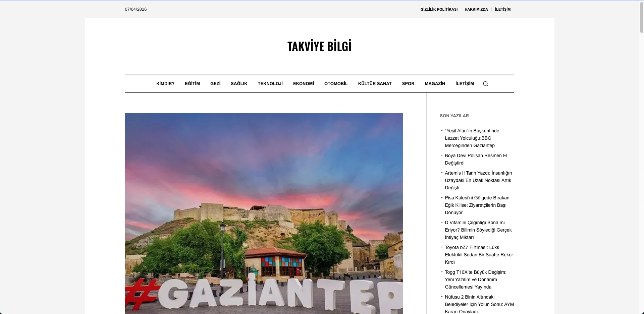644x314 pixels.
Task: Open the Ekonomi menu item
Action: 303,84
